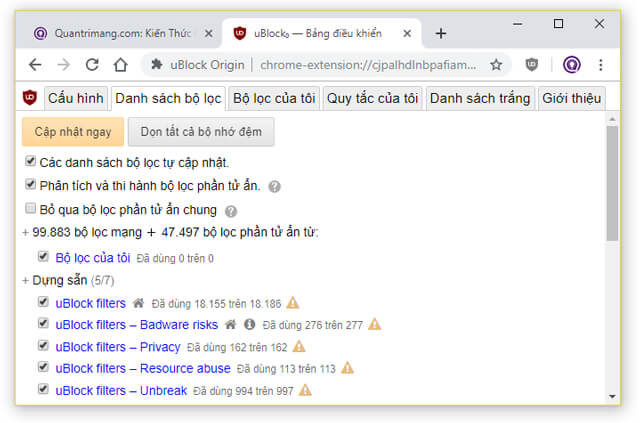The width and height of the screenshot is (640, 423).
Task: Uncheck the uBlock filters checkbox
Action: (x=43, y=302)
